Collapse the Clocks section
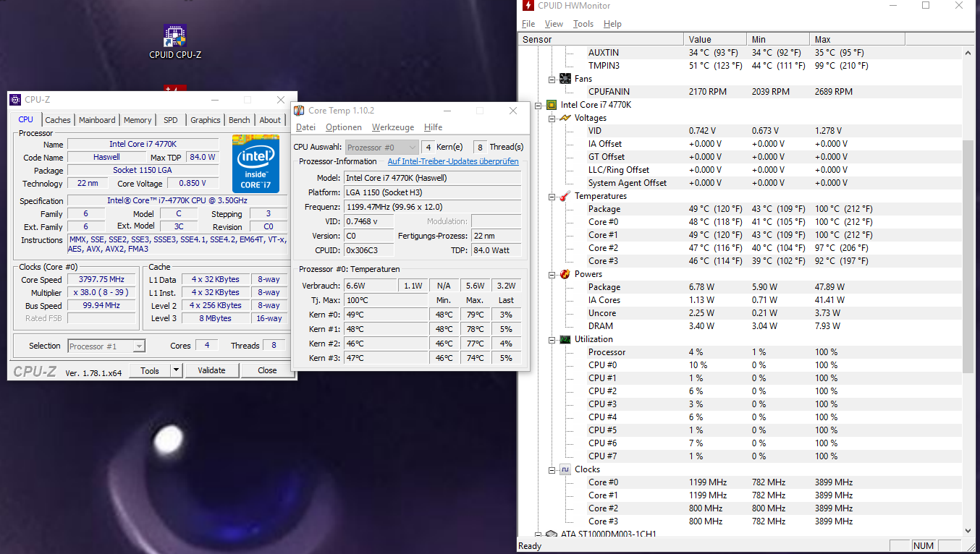 pyautogui.click(x=552, y=469)
